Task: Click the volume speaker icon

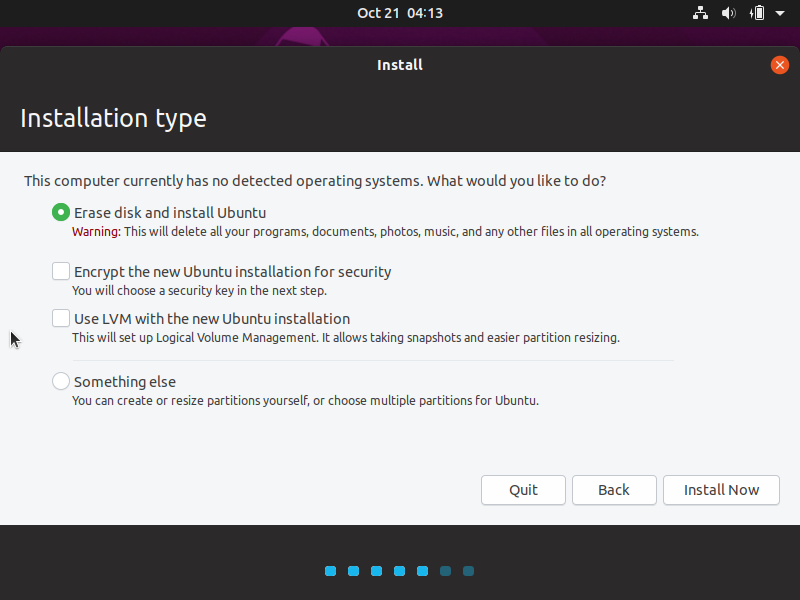Action: coord(729,13)
